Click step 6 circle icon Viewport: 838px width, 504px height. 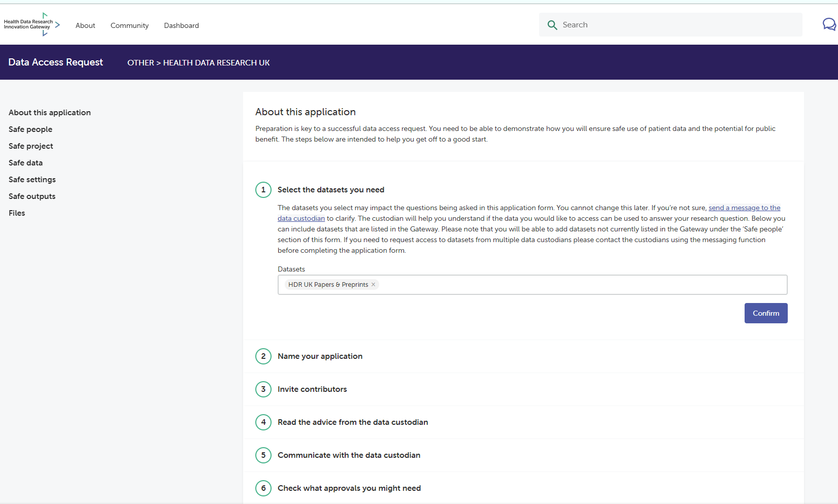coord(263,488)
